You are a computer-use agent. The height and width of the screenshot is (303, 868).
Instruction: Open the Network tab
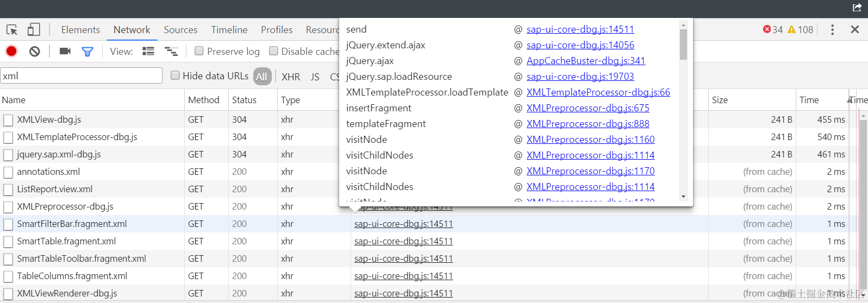[132, 30]
